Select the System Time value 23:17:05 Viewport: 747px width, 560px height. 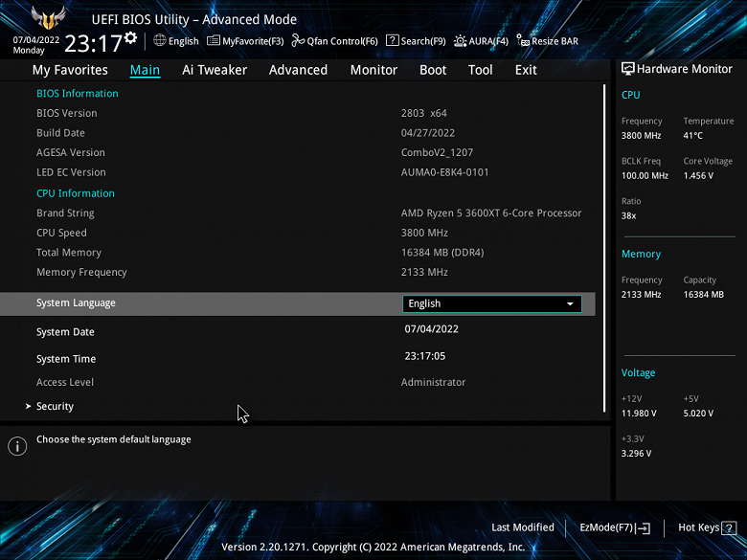(425, 356)
